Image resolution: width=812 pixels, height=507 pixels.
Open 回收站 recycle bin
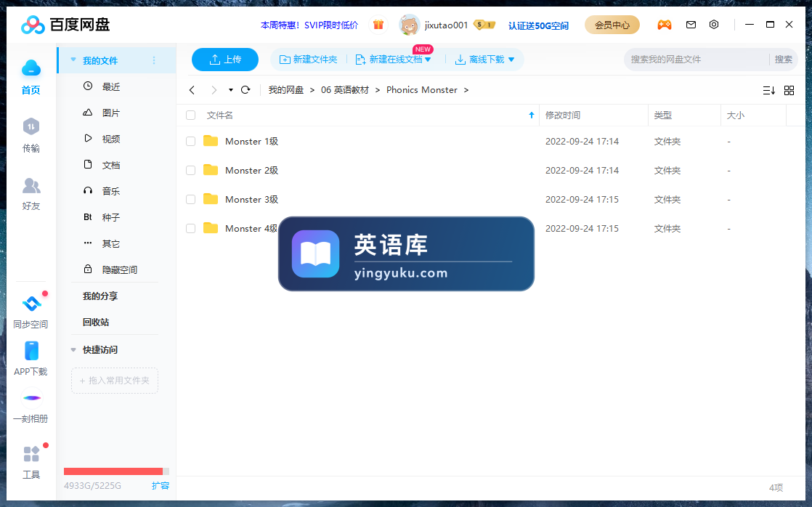tap(96, 322)
